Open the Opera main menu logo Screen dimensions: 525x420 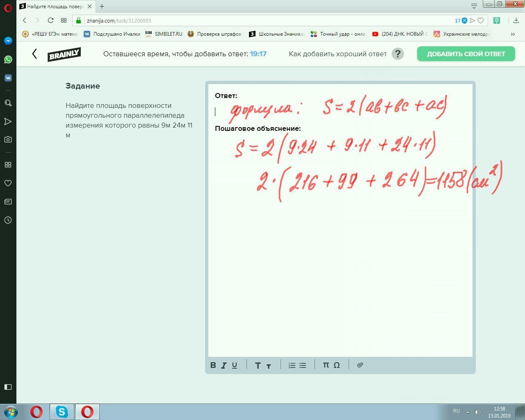click(x=8, y=8)
